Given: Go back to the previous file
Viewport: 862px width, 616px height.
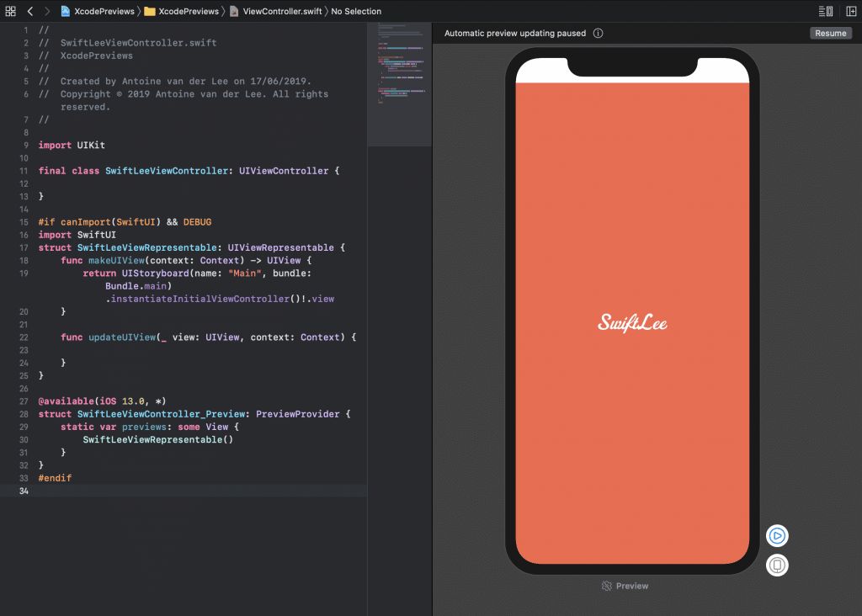Looking at the screenshot, I should pyautogui.click(x=29, y=11).
